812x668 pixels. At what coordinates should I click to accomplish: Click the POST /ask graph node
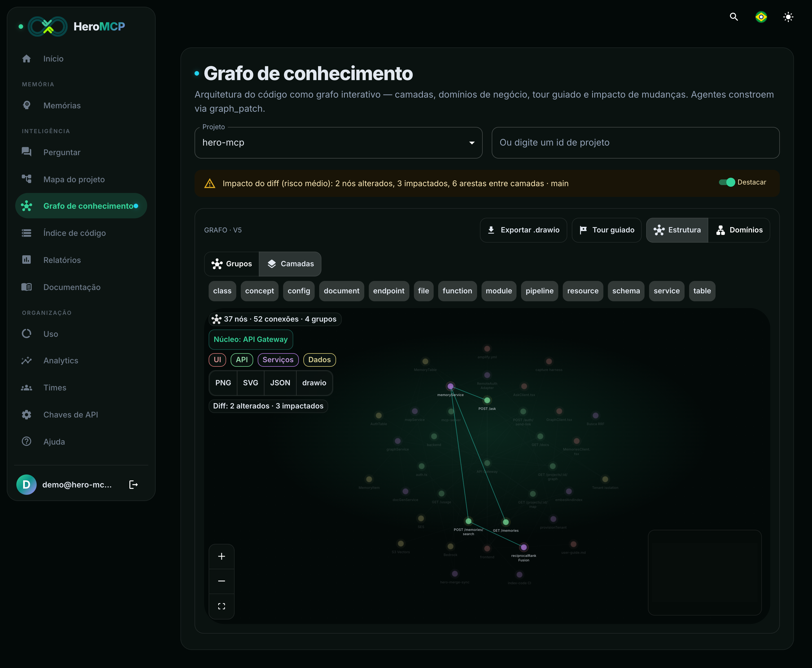(487, 401)
